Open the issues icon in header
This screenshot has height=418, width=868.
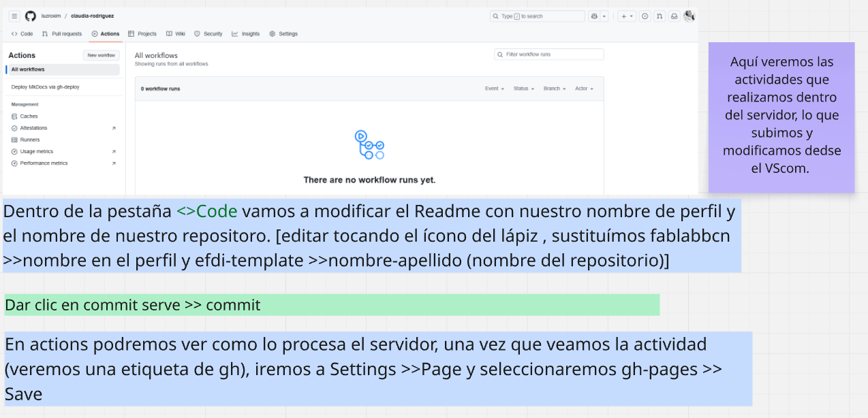(x=645, y=16)
